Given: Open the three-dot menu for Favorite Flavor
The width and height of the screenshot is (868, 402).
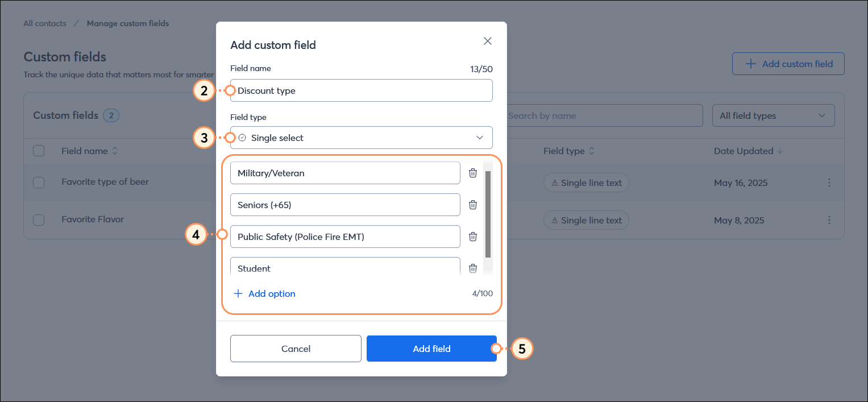Looking at the screenshot, I should click(829, 220).
